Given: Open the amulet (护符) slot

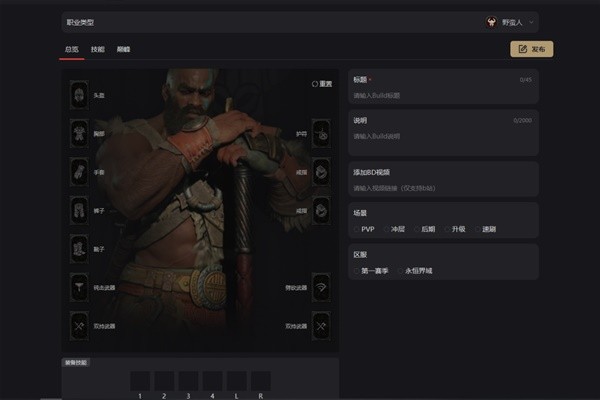Looking at the screenshot, I should (321, 132).
